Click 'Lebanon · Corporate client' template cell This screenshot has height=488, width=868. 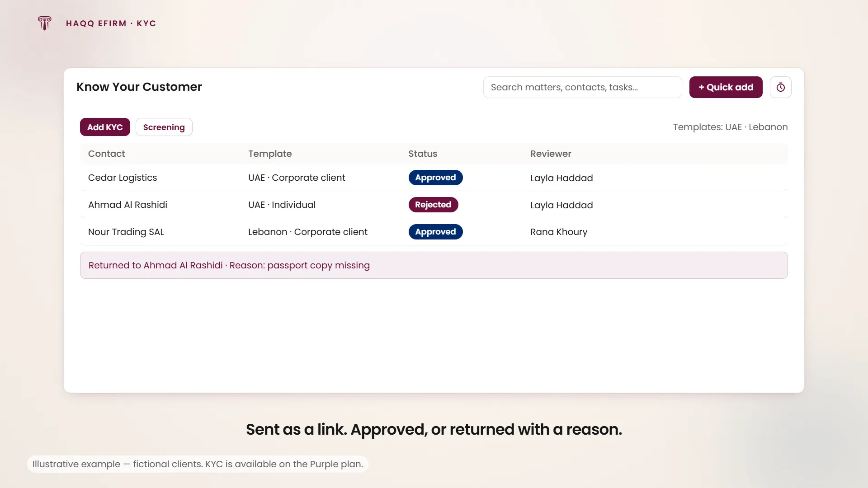tap(307, 232)
